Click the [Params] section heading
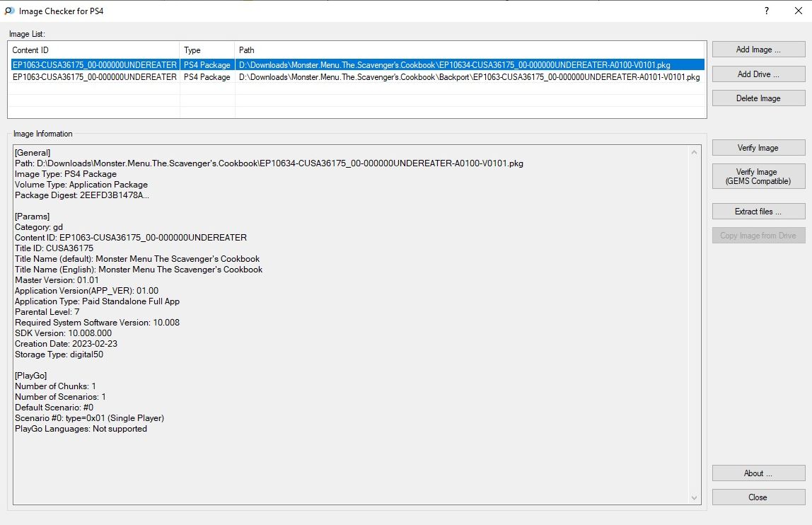Screen dimensions: 812x525 (x=32, y=217)
